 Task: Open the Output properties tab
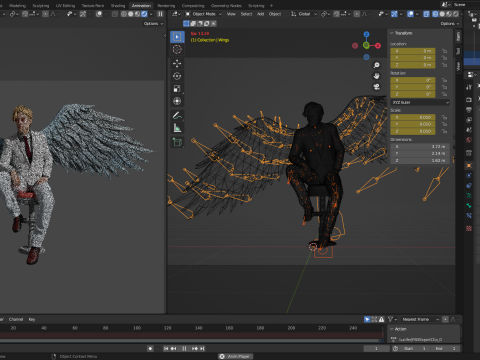point(469,110)
